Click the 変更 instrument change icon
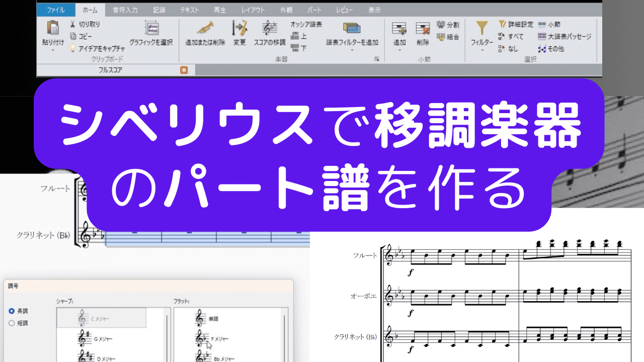Viewport: 644px width, 362px height. click(239, 28)
